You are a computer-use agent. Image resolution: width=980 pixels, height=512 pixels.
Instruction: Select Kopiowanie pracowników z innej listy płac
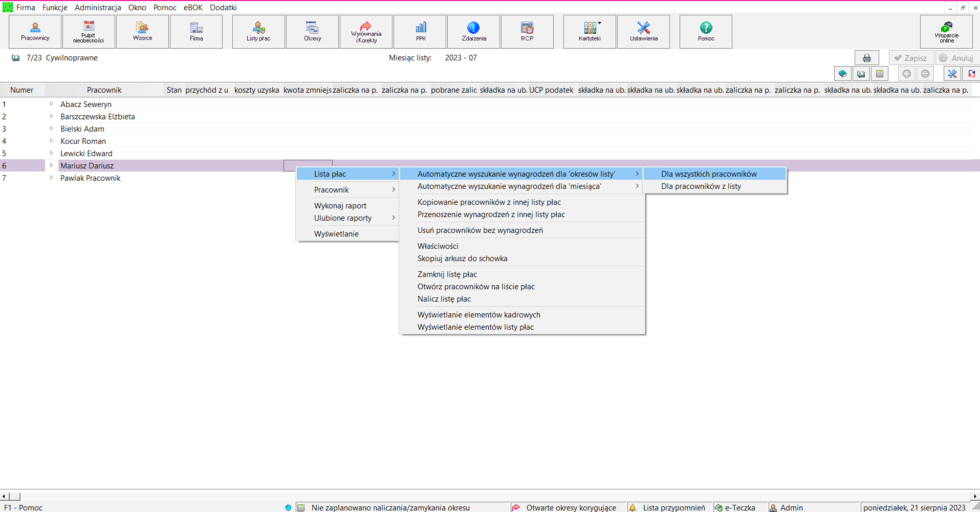522,202
